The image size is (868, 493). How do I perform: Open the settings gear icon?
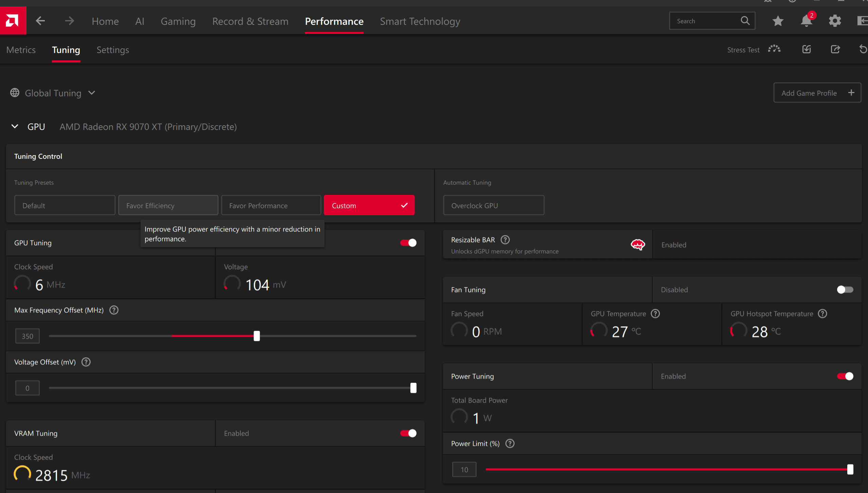coord(835,21)
